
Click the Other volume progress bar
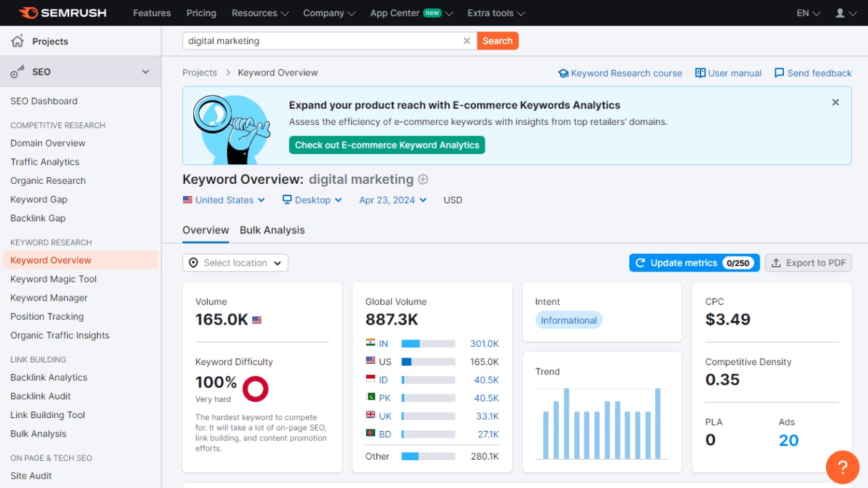(428, 456)
